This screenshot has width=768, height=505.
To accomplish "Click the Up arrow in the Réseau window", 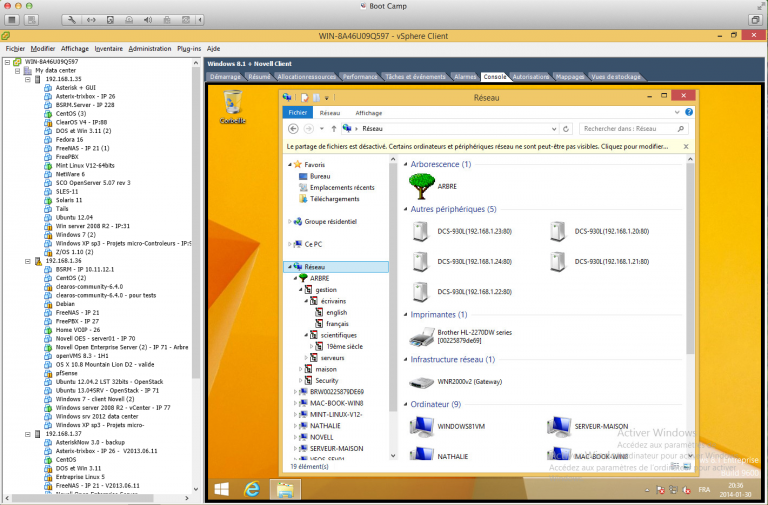I will coord(334,129).
